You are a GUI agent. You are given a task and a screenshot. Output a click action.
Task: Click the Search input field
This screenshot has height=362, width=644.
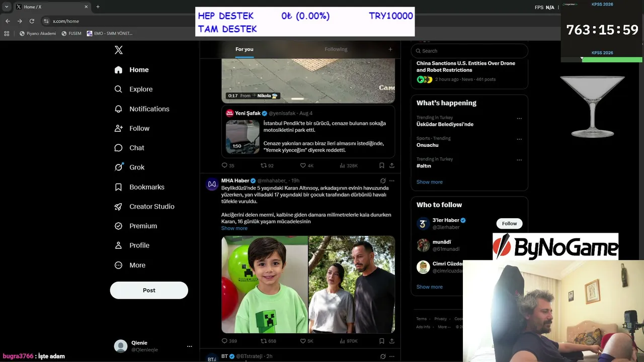coord(469,51)
